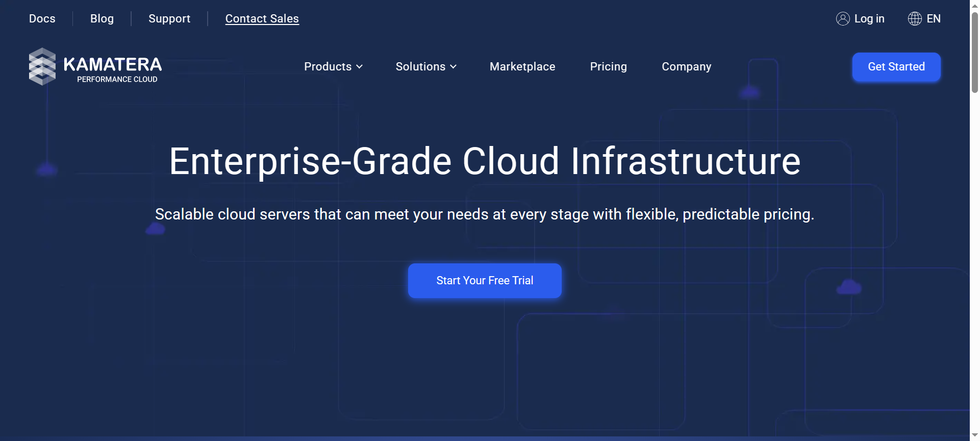Click the vertical scrollbar thumb
This screenshot has height=441, width=980.
(x=975, y=51)
